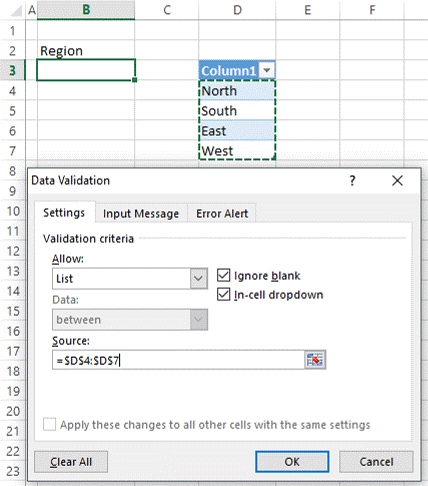Image resolution: width=428 pixels, height=486 pixels.
Task: Select the South cell
Action: tap(237, 111)
